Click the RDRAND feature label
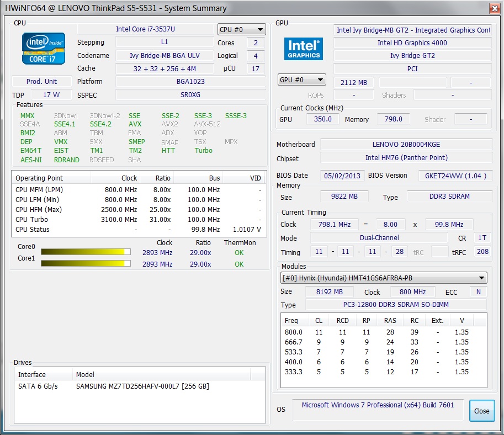This screenshot has width=504, height=435. tap(67, 160)
